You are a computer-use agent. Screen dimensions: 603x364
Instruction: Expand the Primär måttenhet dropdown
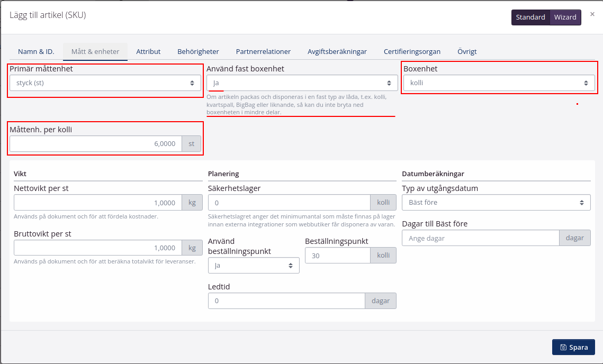tap(105, 83)
